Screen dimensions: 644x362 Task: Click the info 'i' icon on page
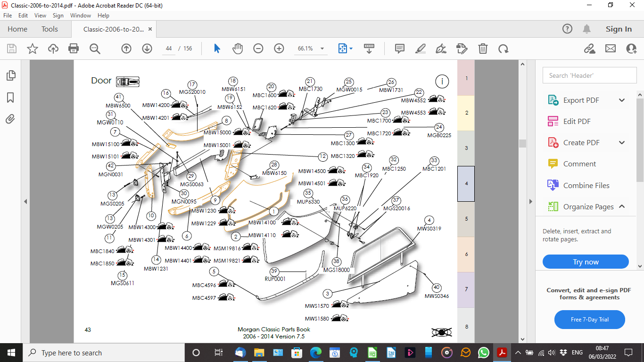click(442, 82)
